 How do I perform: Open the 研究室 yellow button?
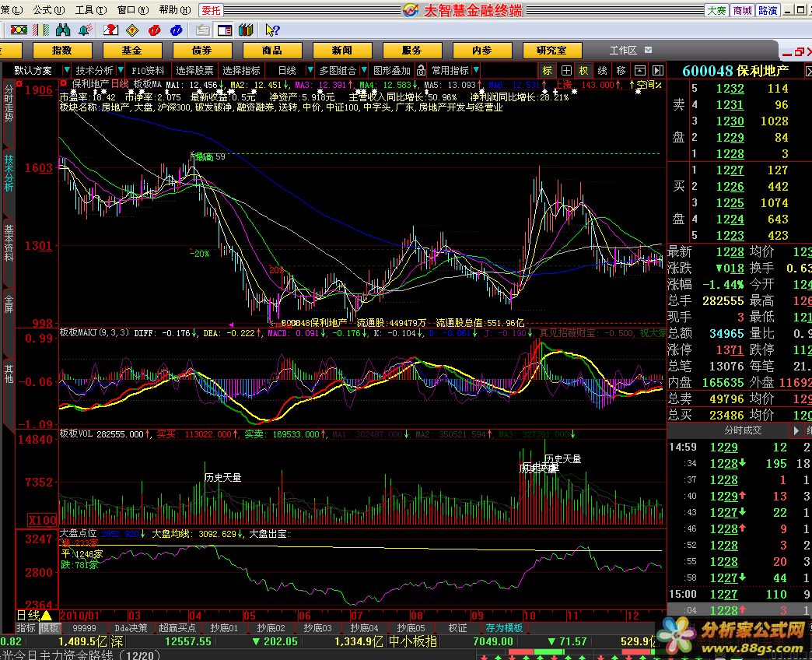(552, 51)
